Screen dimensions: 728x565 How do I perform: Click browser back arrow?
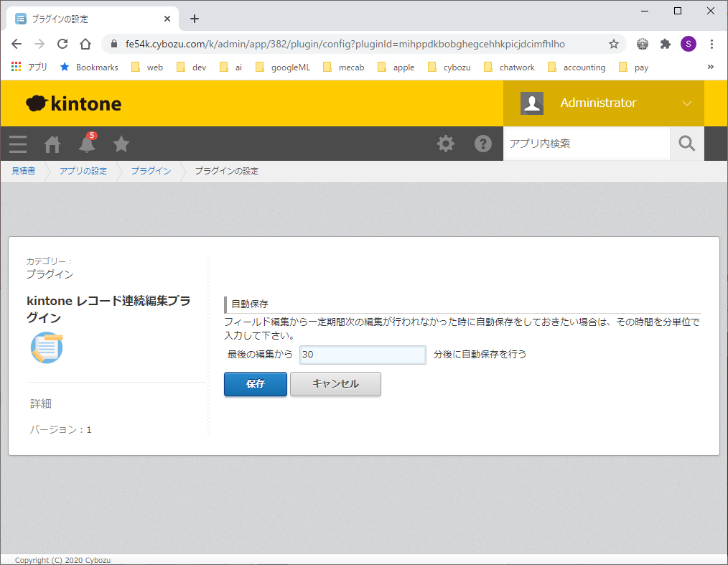(17, 44)
